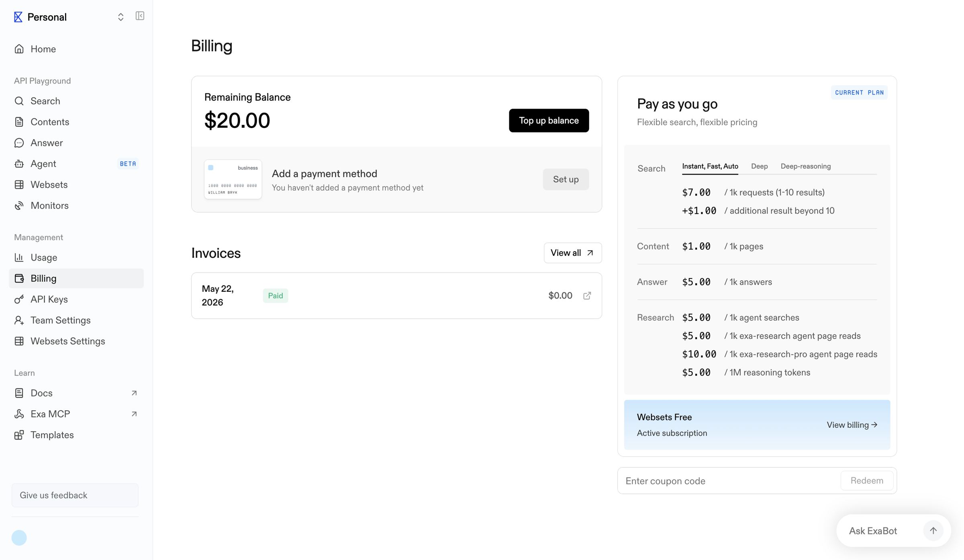964x560 pixels.
Task: Collapse the sidebar panel icon
Action: pos(140,16)
